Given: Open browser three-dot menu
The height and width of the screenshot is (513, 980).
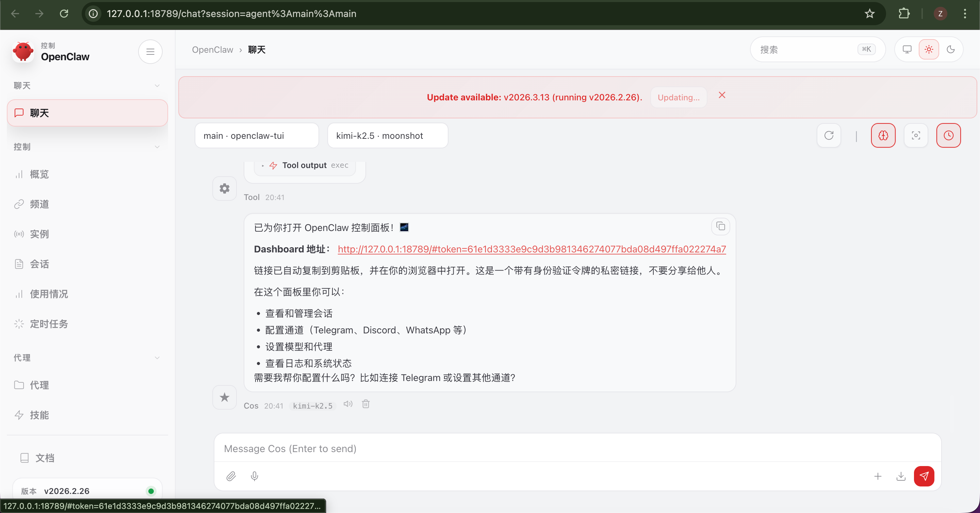Looking at the screenshot, I should point(965,14).
